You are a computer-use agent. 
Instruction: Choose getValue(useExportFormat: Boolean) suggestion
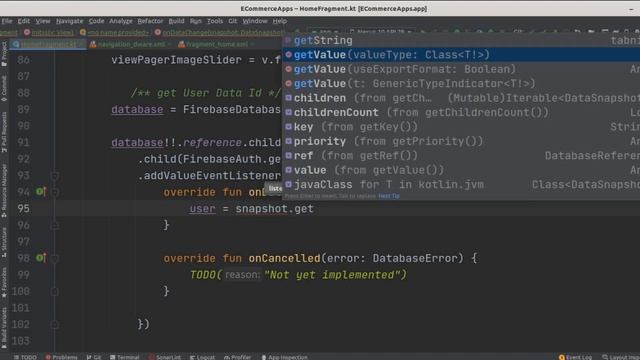[x=461, y=69]
